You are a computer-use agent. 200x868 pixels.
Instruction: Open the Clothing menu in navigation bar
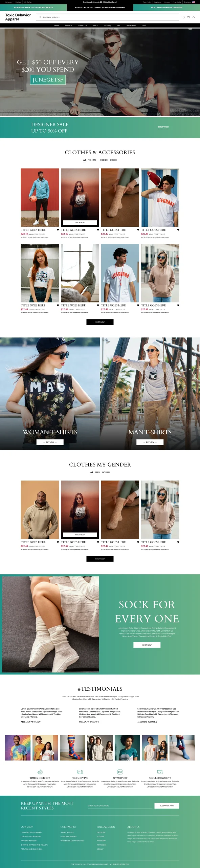point(107,25)
